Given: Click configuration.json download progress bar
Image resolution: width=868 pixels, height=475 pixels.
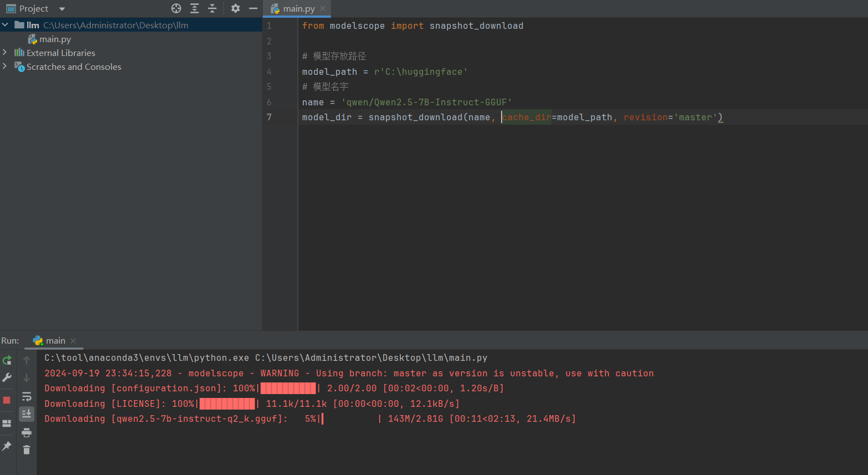Looking at the screenshot, I should click(288, 388).
